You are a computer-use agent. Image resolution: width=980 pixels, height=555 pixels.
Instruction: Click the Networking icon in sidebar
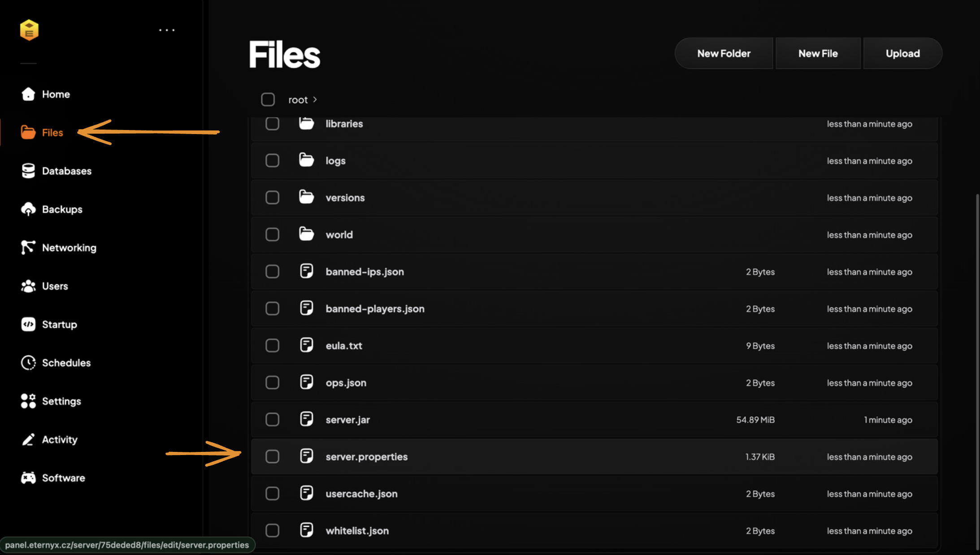(x=28, y=247)
